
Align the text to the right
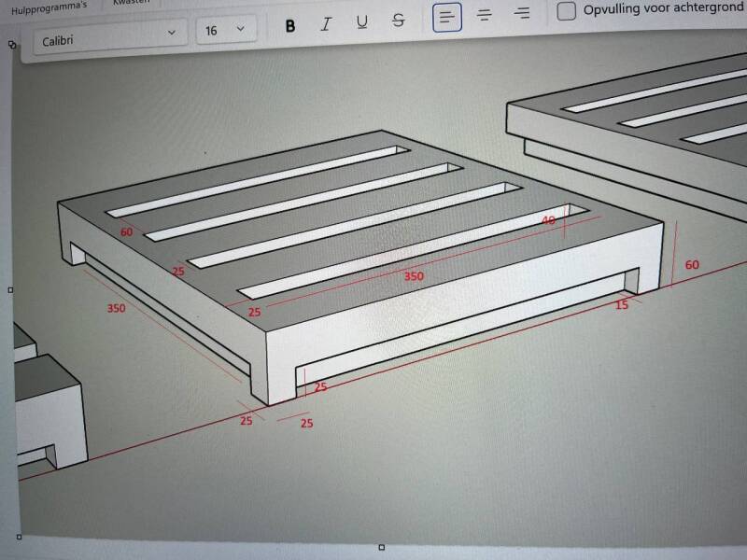523,12
